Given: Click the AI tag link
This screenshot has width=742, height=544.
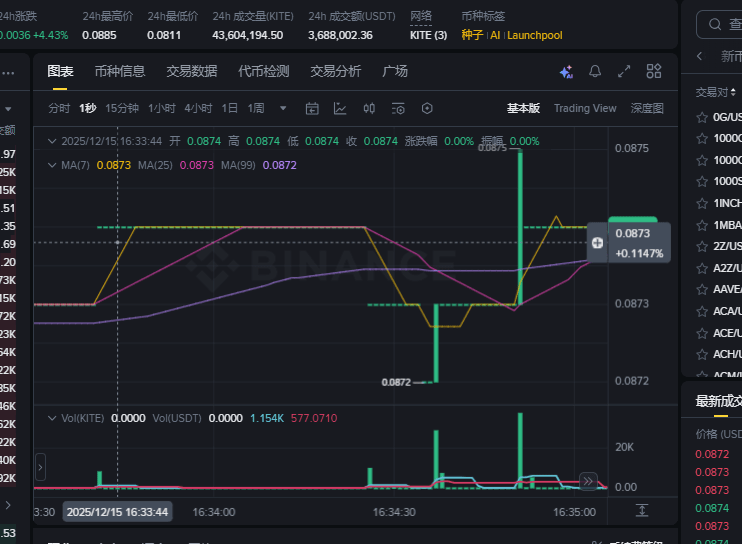Looking at the screenshot, I should 495,35.
